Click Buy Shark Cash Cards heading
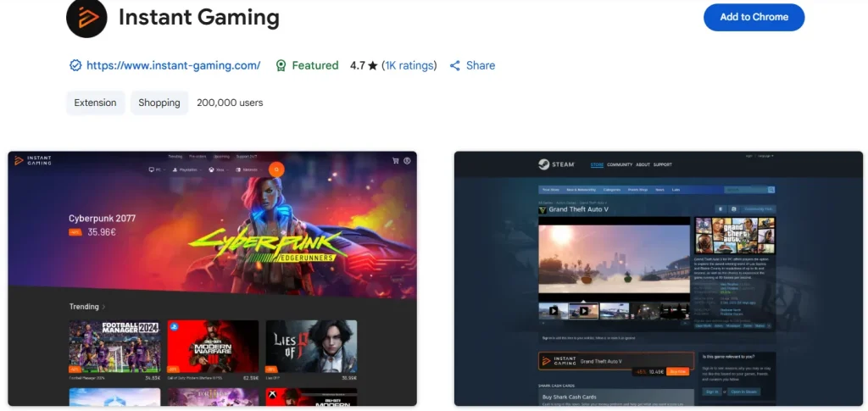Viewport: 868px width, 411px height. point(569,397)
